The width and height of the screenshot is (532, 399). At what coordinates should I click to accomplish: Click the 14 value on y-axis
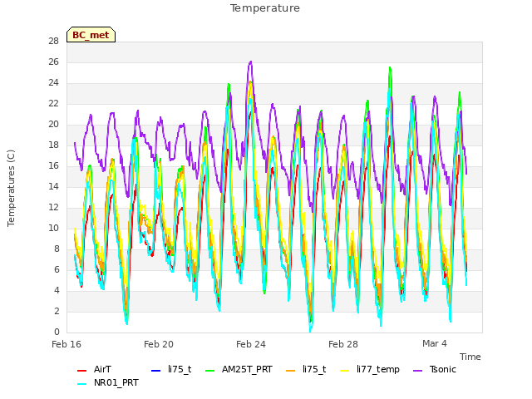click(x=53, y=186)
